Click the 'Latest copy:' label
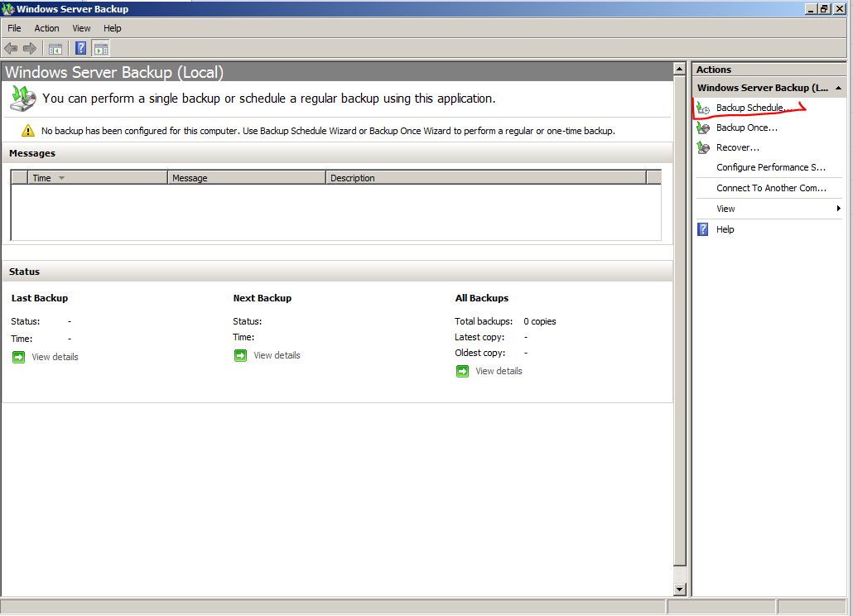The image size is (853, 616). click(x=480, y=338)
